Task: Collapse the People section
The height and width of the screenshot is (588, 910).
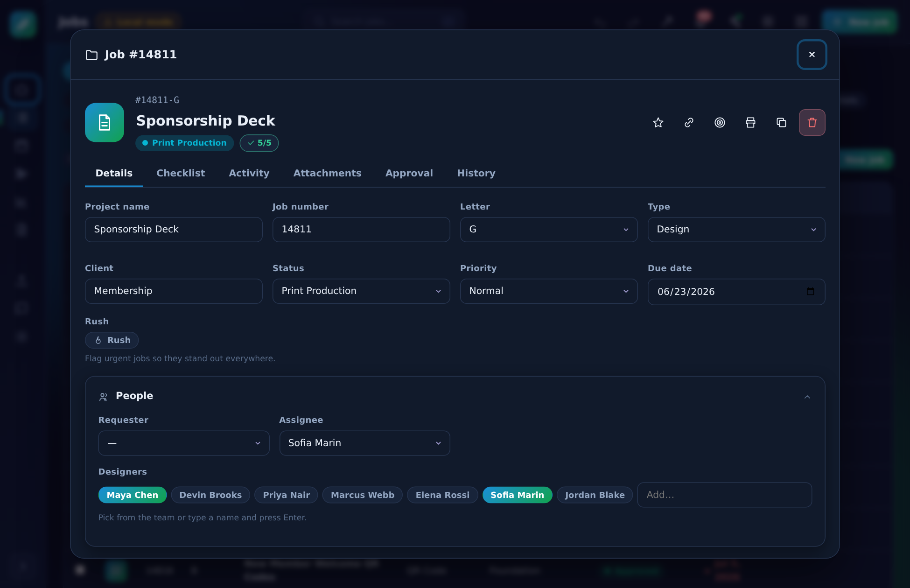Action: click(807, 397)
